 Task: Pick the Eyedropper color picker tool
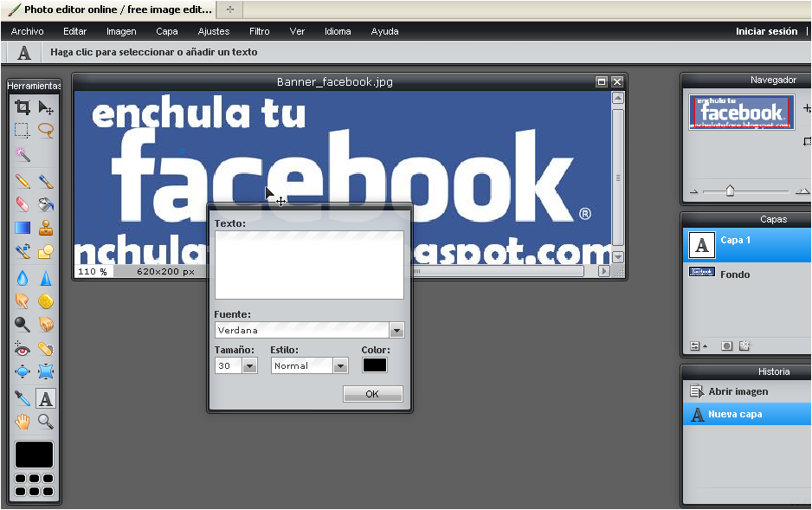(23, 398)
